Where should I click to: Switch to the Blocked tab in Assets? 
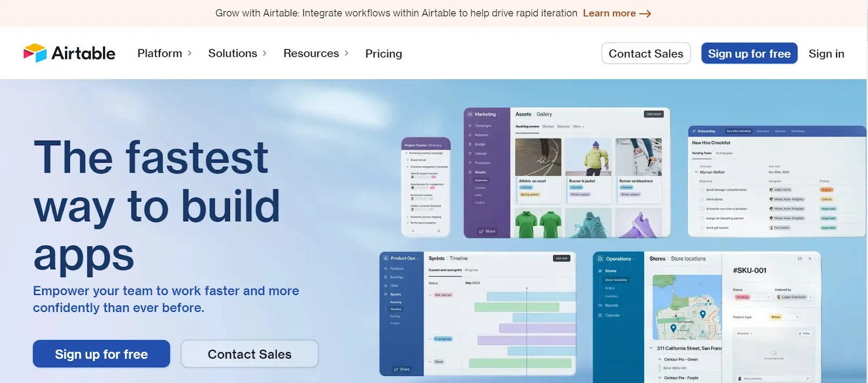click(x=548, y=126)
